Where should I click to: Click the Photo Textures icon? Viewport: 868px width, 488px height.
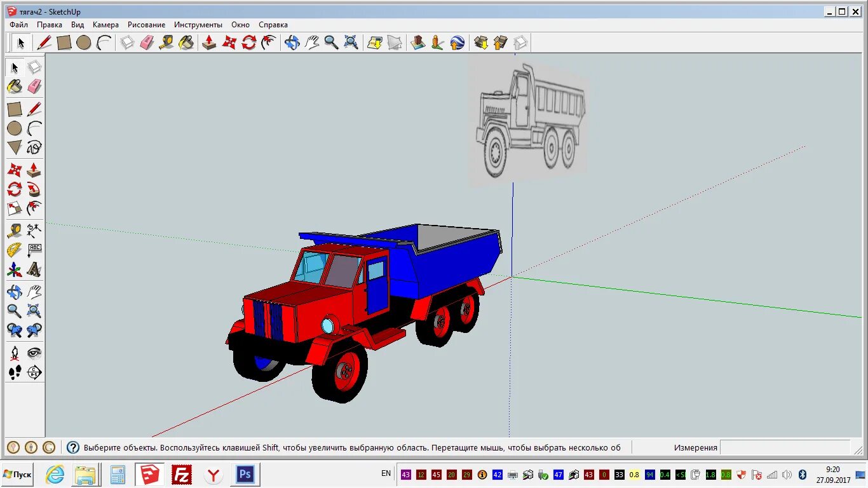click(x=437, y=43)
